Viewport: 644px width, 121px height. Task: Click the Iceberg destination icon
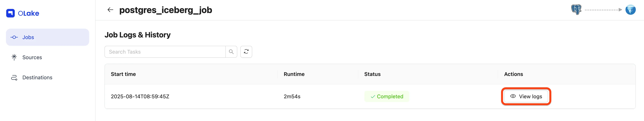pos(630,10)
